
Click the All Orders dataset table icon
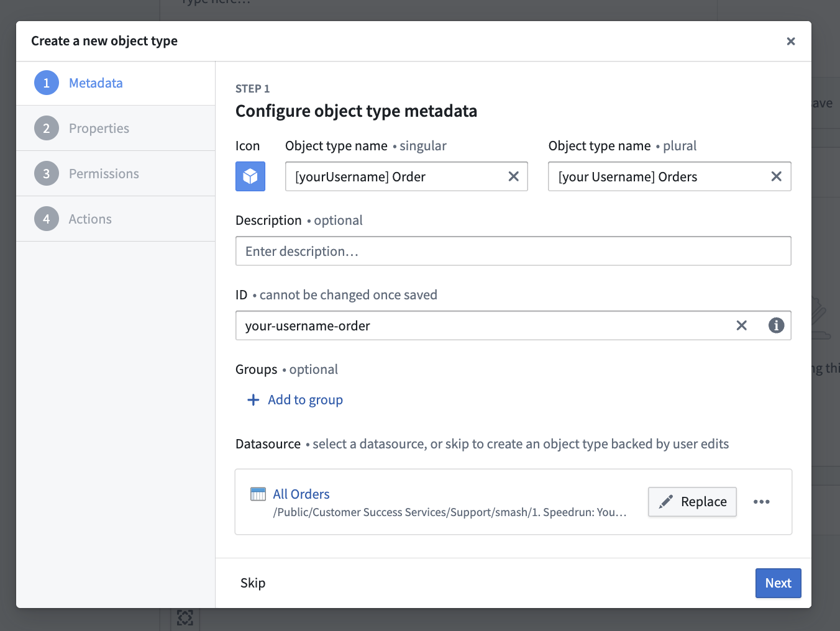coord(258,494)
